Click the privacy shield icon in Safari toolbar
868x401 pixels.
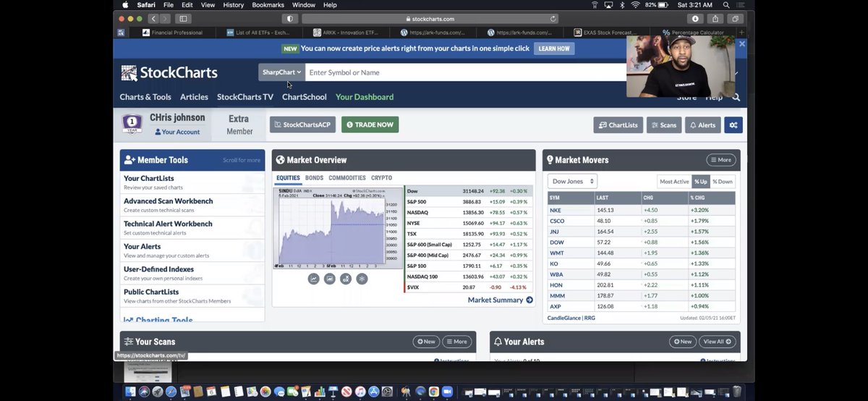click(291, 19)
